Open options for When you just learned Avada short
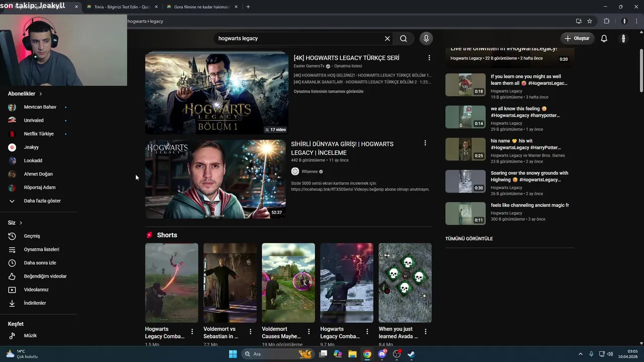The image size is (644, 362). (x=426, y=331)
